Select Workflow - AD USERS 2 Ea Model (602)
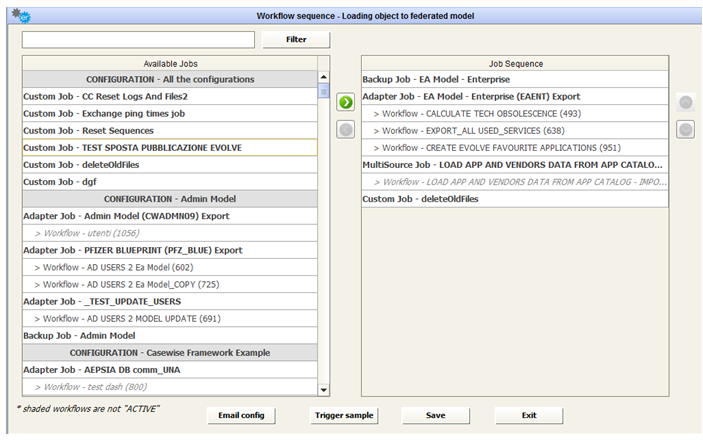This screenshot has width=703, height=440. 170,267
